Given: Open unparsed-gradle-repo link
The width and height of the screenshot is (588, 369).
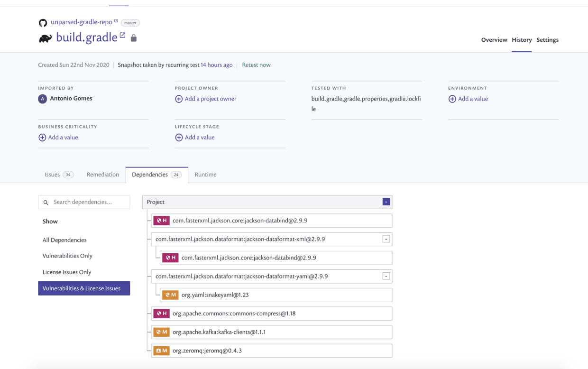Looking at the screenshot, I should tap(82, 22).
